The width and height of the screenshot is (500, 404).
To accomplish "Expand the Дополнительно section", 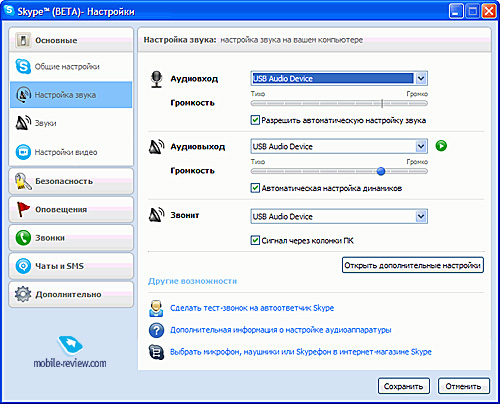I will [71, 294].
